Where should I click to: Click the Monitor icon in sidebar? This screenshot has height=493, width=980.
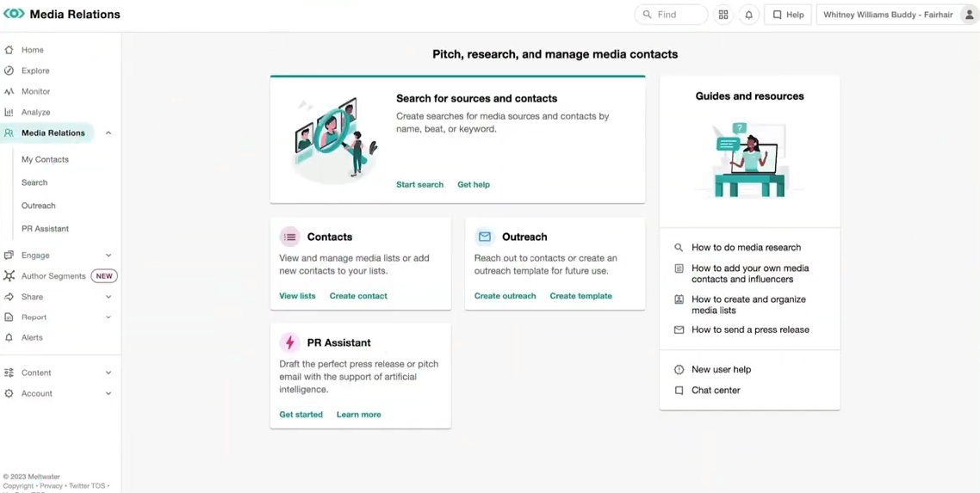click(x=9, y=91)
